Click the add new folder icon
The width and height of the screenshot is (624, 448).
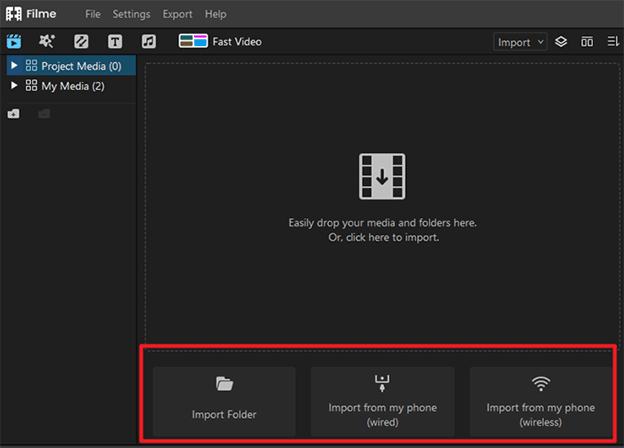[x=13, y=114]
